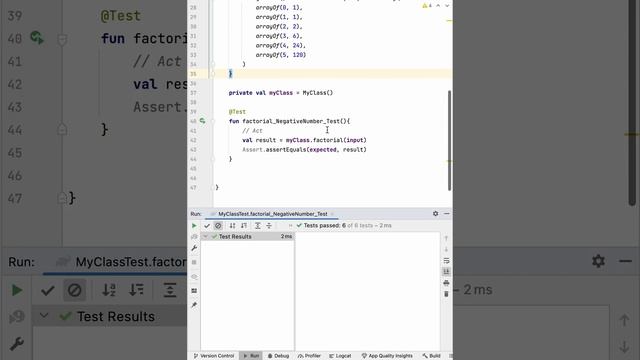Rerun the tests with green play button
The width and height of the screenshot is (640, 360).
point(194,226)
